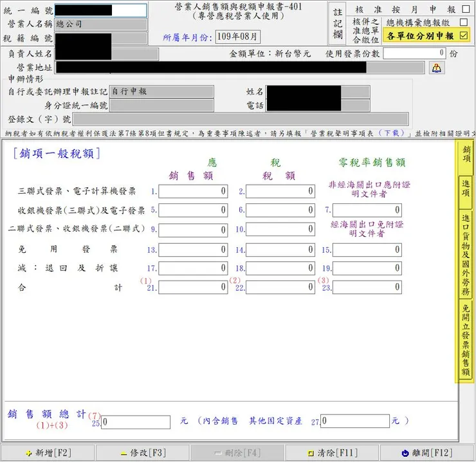The width and height of the screenshot is (476, 462).
Task: Click field 18 退回及折讓 稅額
Action: pos(280,268)
